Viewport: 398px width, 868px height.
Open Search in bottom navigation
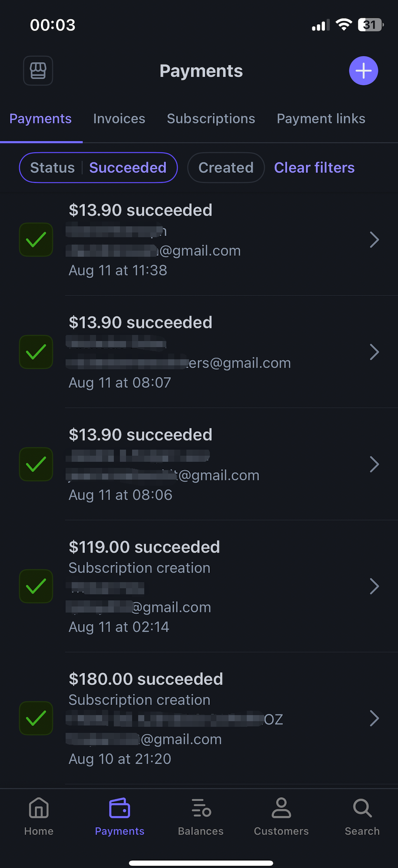tap(362, 816)
